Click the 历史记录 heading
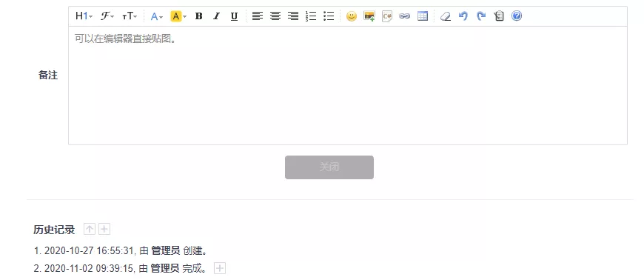 [x=54, y=230]
